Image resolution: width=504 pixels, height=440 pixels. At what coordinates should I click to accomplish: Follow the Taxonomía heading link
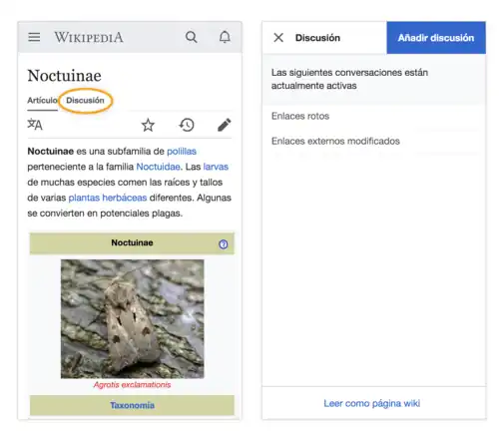click(133, 405)
